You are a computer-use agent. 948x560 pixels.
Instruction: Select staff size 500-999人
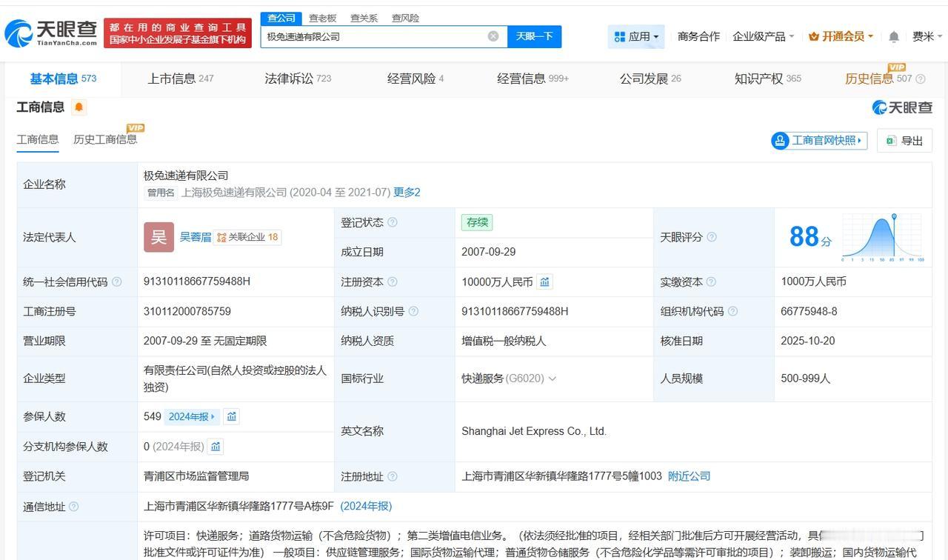[806, 379]
